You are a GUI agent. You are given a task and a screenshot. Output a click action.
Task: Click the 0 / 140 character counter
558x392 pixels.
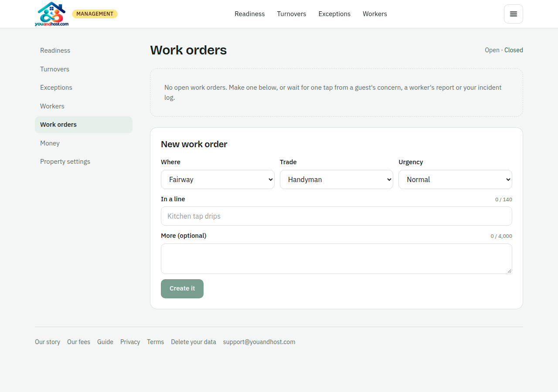tap(504, 199)
